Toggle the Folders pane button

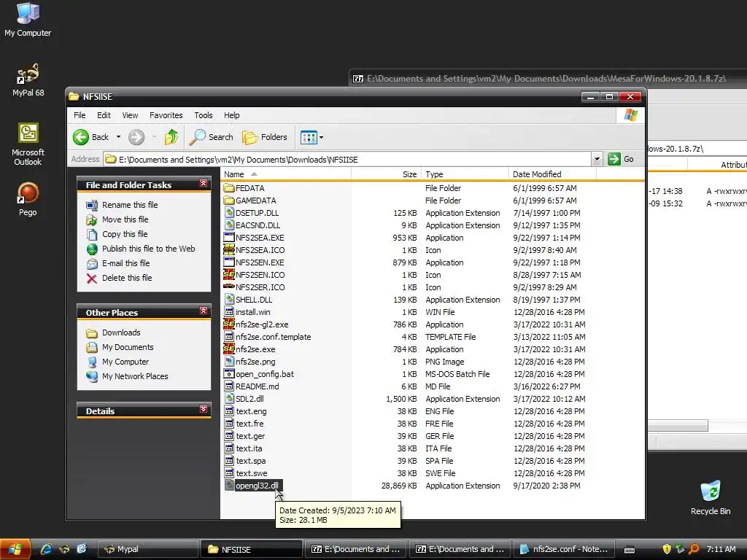(x=265, y=137)
